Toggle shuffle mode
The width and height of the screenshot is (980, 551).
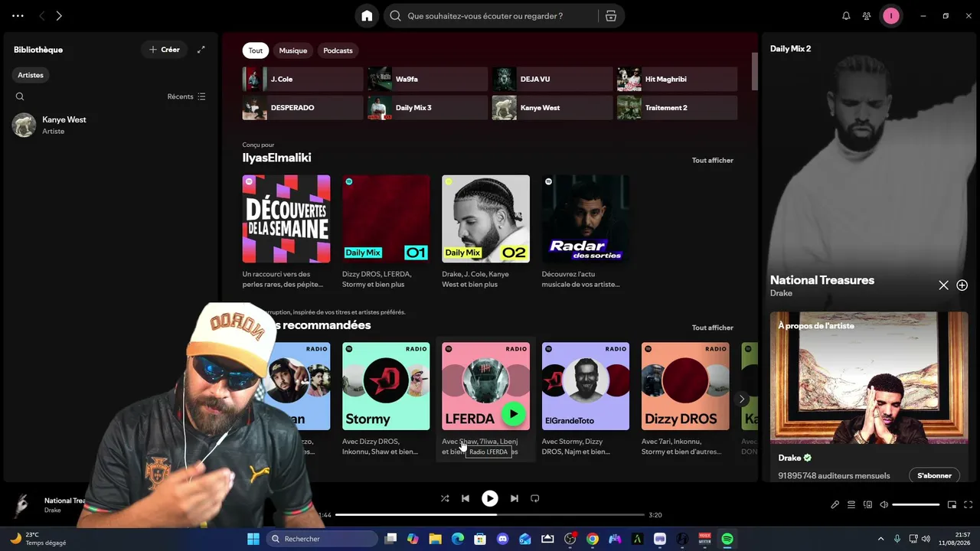445,498
